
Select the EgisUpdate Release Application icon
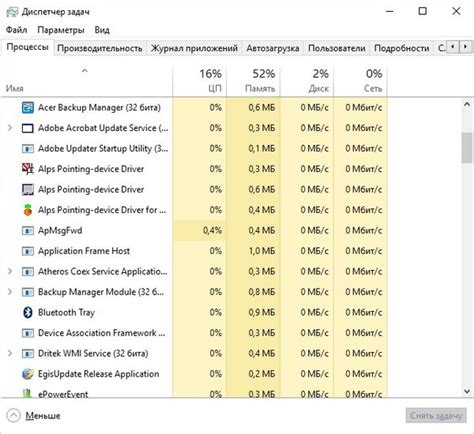(x=28, y=374)
